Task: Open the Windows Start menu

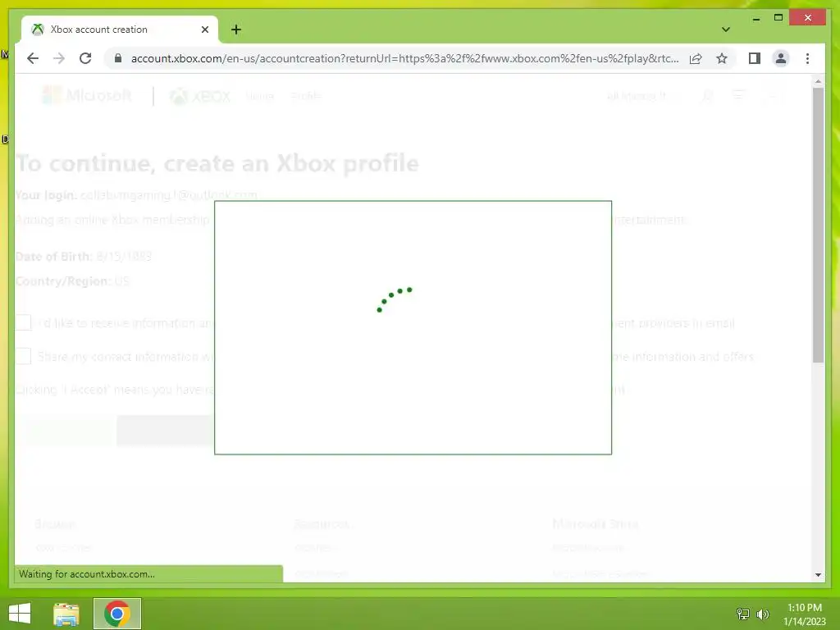Action: pyautogui.click(x=20, y=614)
